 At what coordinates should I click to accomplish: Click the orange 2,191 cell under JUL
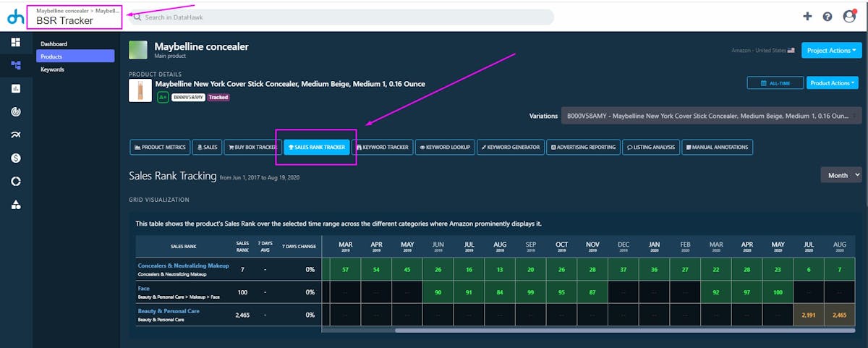pyautogui.click(x=809, y=315)
